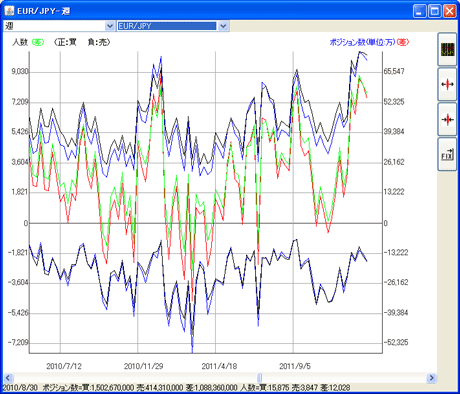460x394 pixels.
Task: Click the FIX scale icon button
Action: point(447,154)
